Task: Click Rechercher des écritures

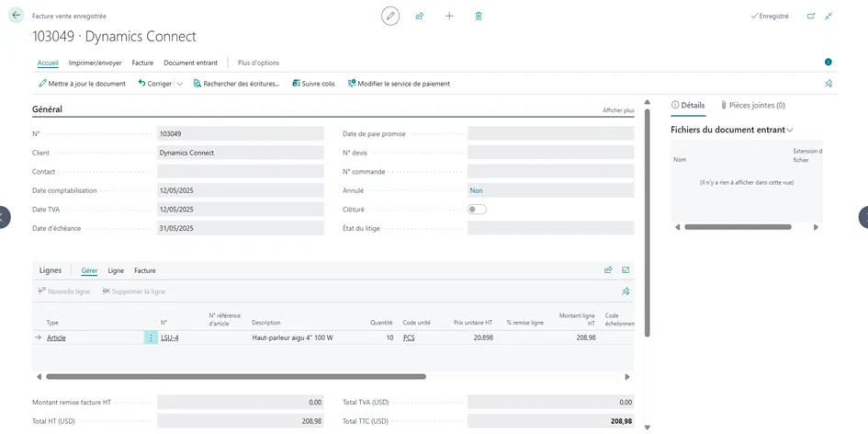Action: tap(236, 84)
